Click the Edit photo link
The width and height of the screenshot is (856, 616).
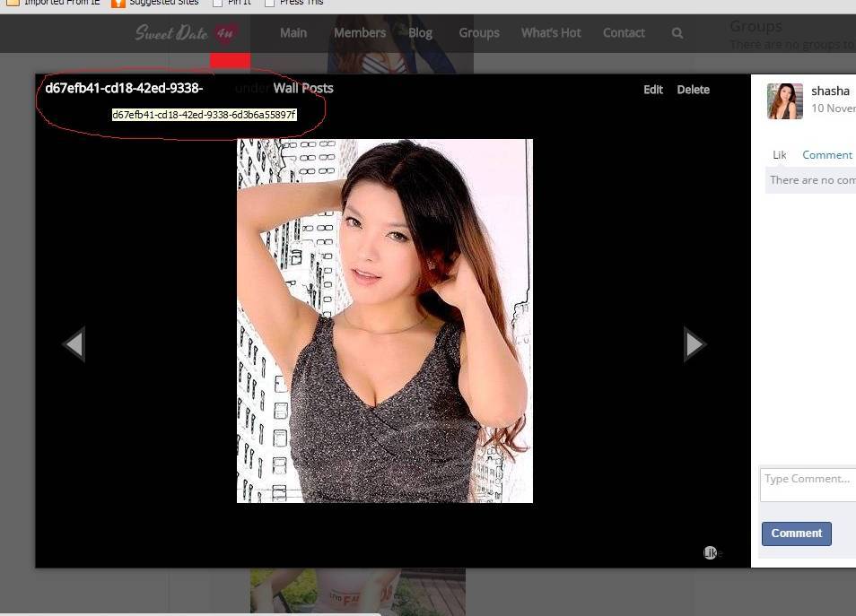click(653, 90)
